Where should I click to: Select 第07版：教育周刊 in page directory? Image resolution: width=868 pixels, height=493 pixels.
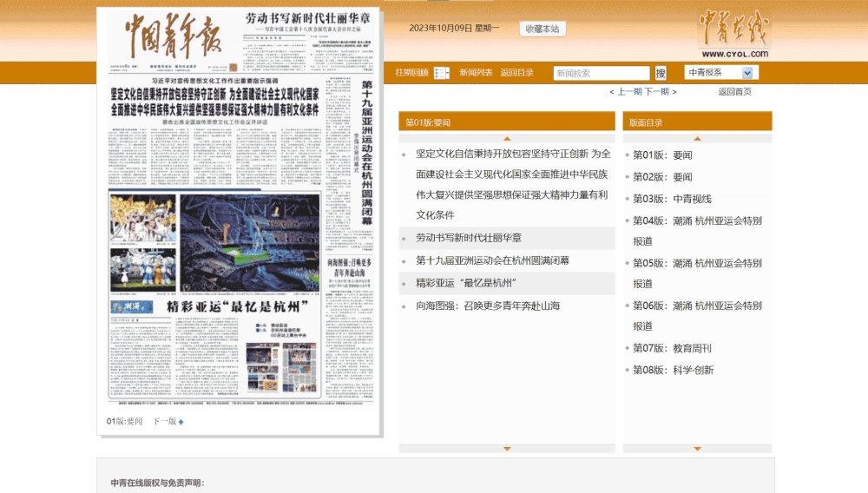tap(672, 348)
